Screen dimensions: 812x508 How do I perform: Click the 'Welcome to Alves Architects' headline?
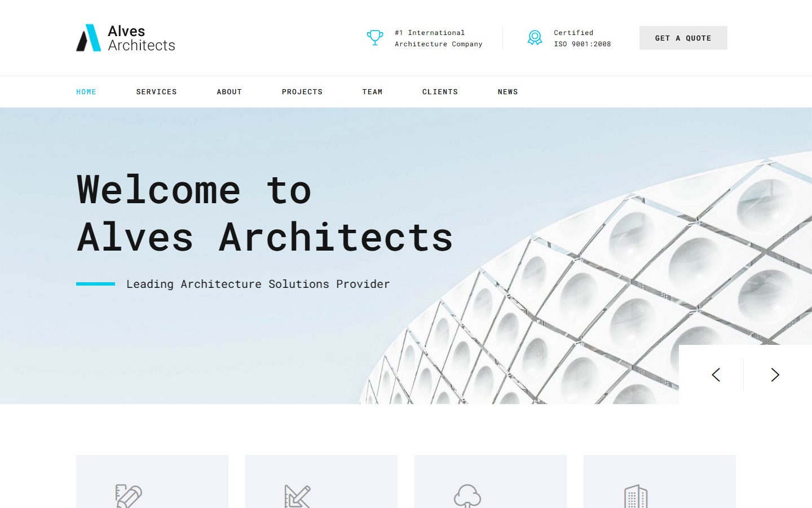(265, 213)
